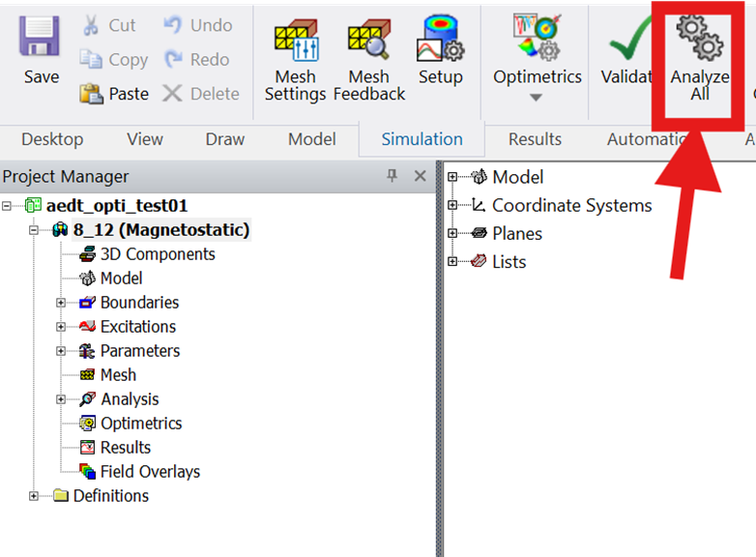
Task: Open the Automation ribbon tab
Action: (645, 139)
